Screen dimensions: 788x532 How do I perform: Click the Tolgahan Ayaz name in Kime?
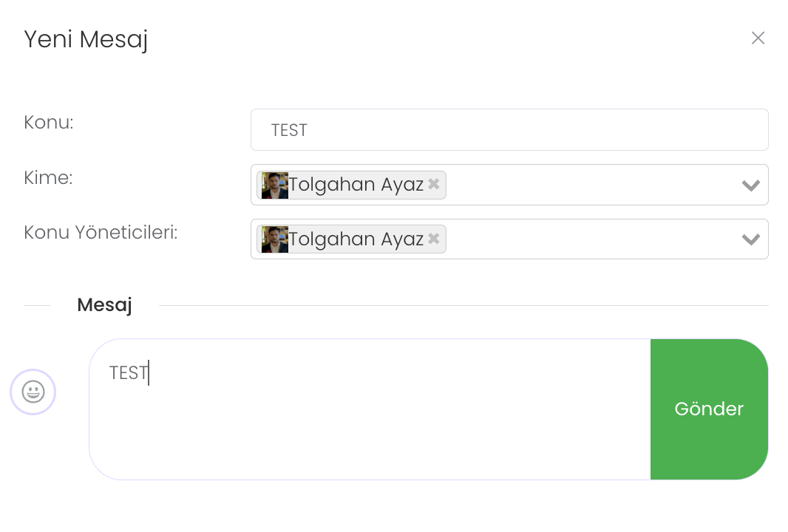click(356, 184)
